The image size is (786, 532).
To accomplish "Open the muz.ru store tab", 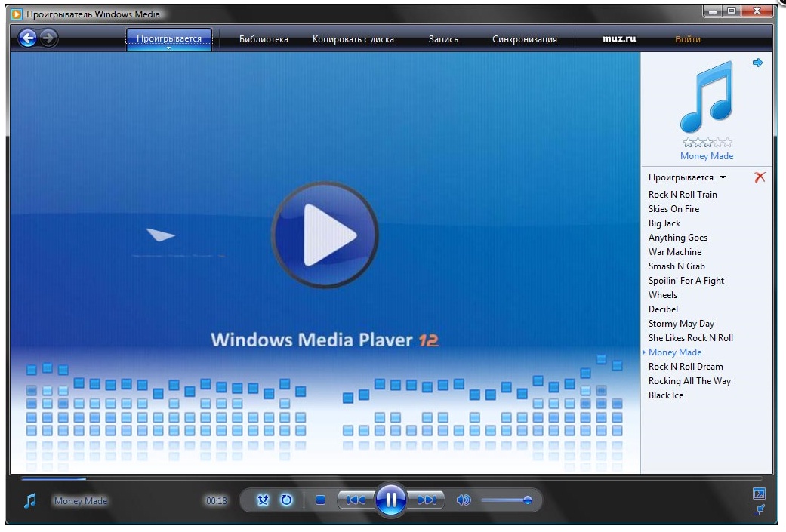I will (619, 38).
